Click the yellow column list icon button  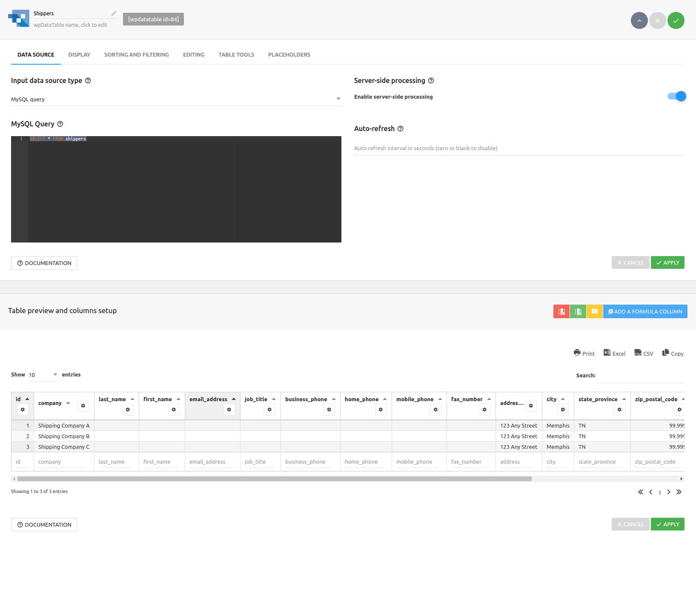pos(595,311)
